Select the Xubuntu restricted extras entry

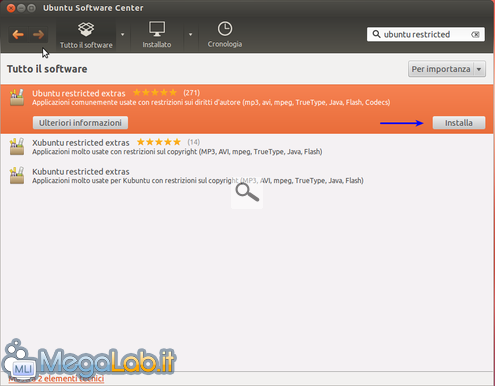click(247, 147)
